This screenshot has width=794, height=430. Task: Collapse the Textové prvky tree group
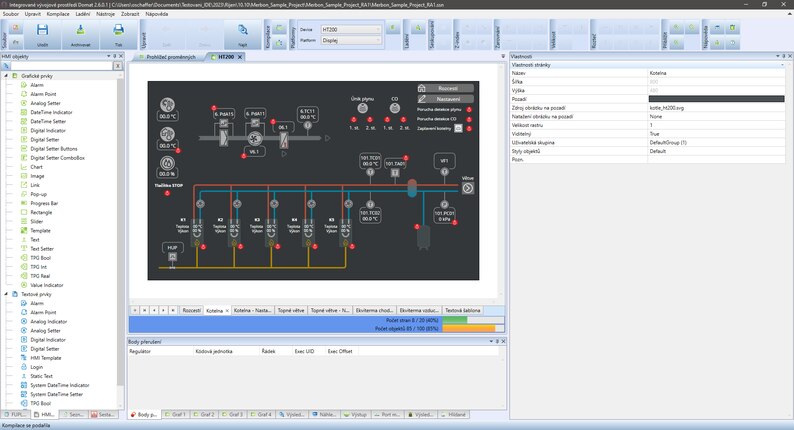pos(8,294)
